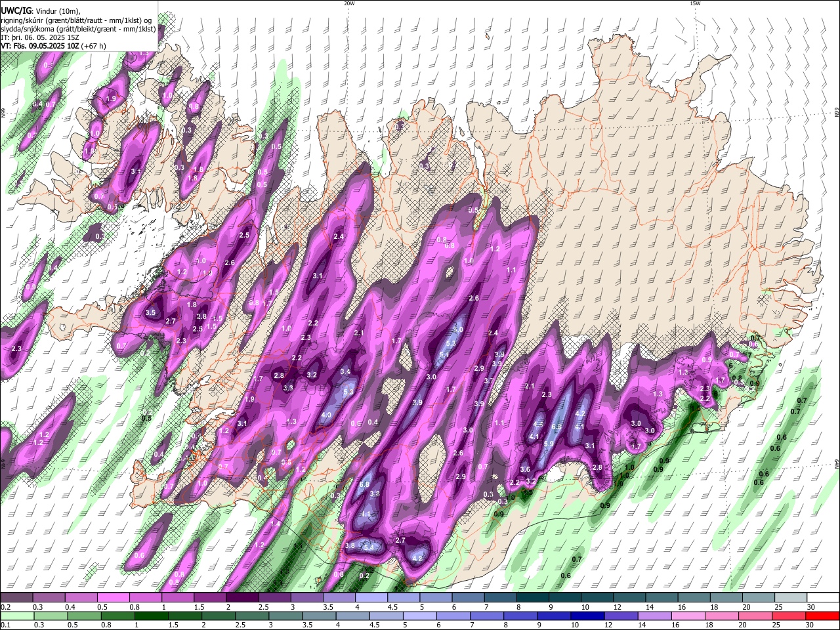
Task: Click the 15W longitude label
Action: (694, 3)
